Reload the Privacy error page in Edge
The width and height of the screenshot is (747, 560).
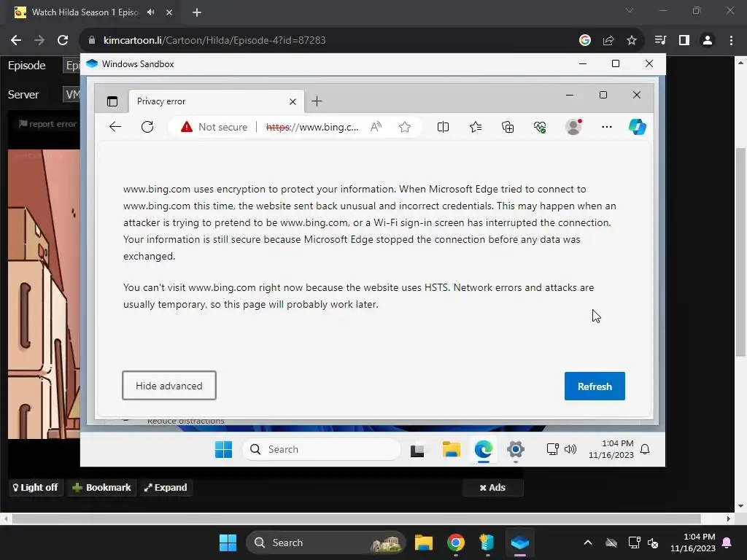(x=147, y=127)
